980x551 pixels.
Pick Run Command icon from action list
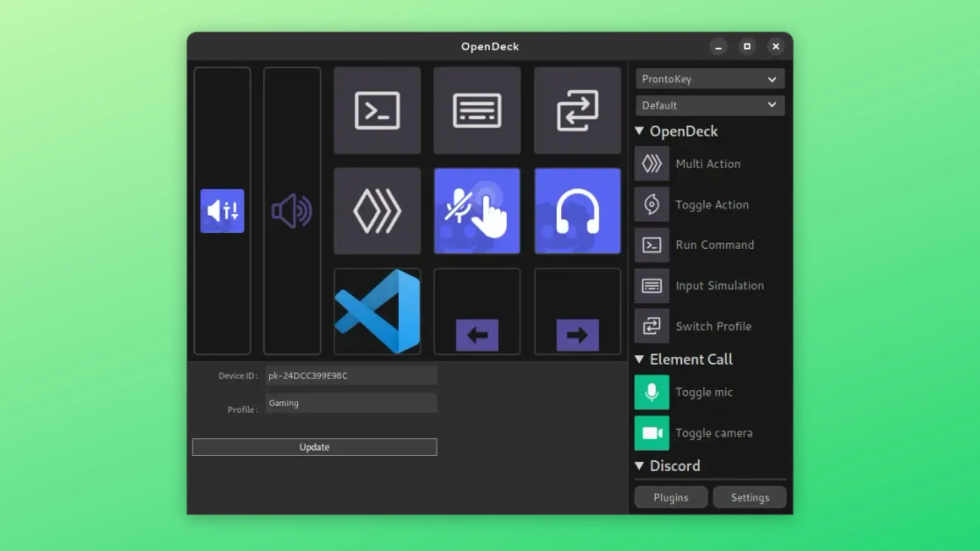tap(652, 245)
